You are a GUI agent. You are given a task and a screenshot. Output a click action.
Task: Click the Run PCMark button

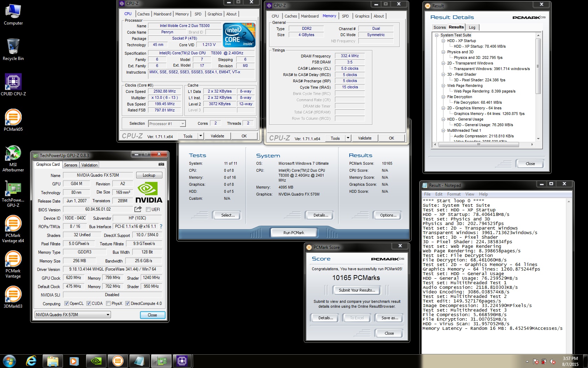tap(294, 233)
